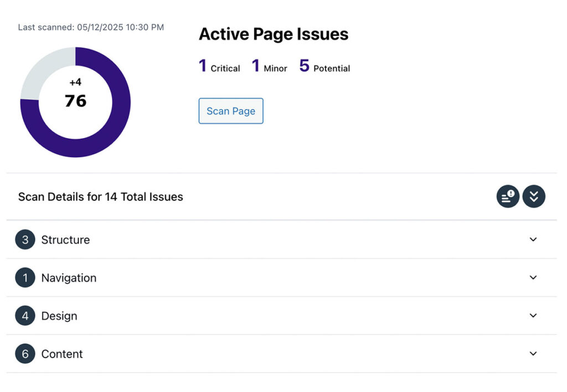Select the Content category label
Viewport: 567px width, 392px height.
[x=62, y=354]
